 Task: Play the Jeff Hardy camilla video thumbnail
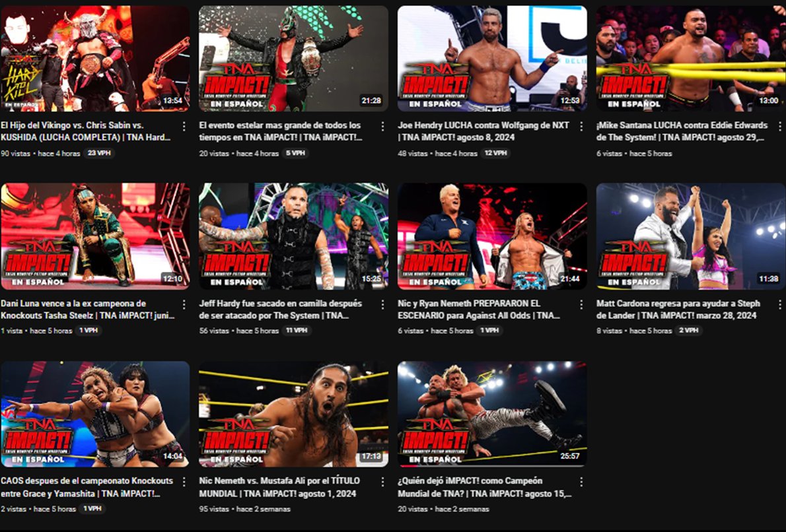coord(293,236)
